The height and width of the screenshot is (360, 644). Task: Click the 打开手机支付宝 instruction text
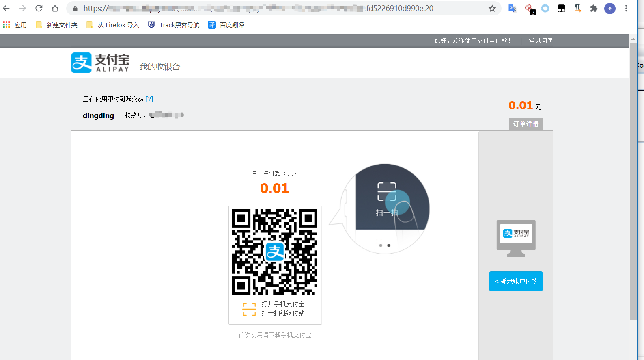point(283,304)
